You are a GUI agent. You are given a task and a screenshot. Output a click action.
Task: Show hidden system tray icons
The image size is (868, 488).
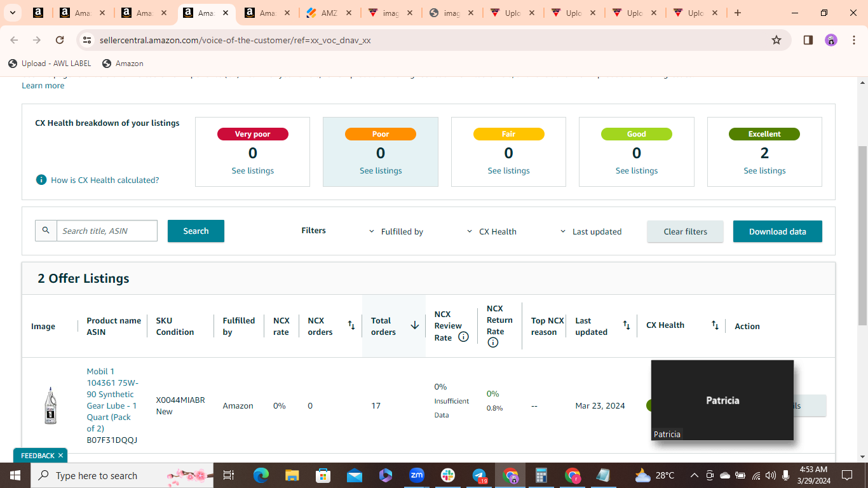coord(694,475)
